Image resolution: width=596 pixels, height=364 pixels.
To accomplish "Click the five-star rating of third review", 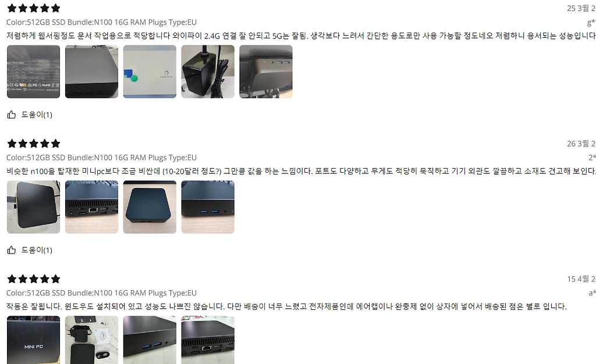I will 34,279.
